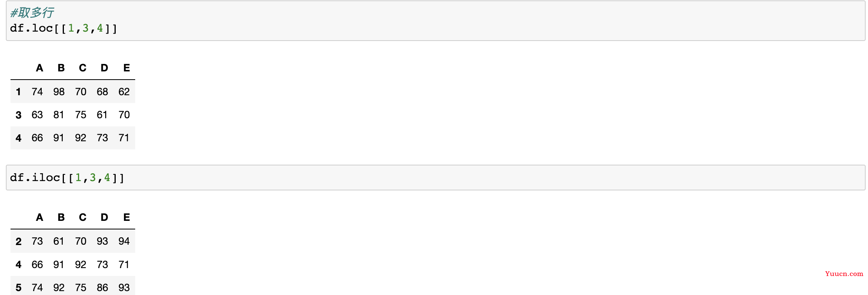Click row index 2 in iloc output
The height and width of the screenshot is (295, 868).
pyautogui.click(x=18, y=241)
